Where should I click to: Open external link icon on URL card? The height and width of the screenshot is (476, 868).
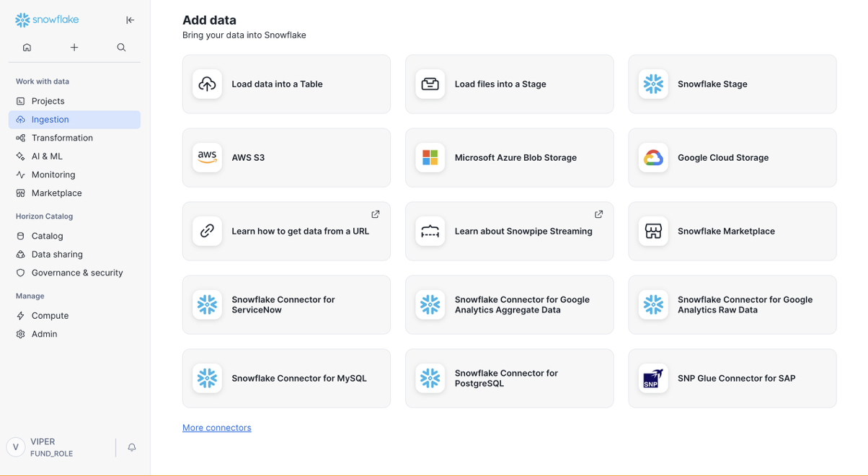[376, 214]
